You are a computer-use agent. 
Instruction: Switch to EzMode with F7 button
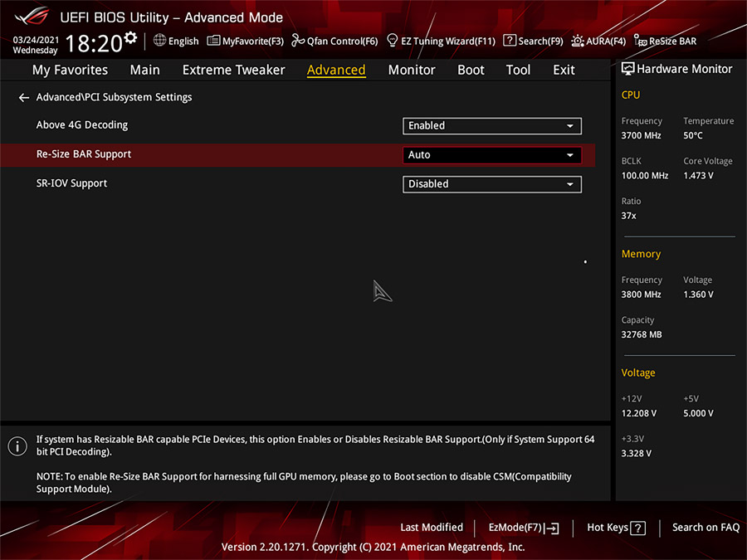[523, 528]
